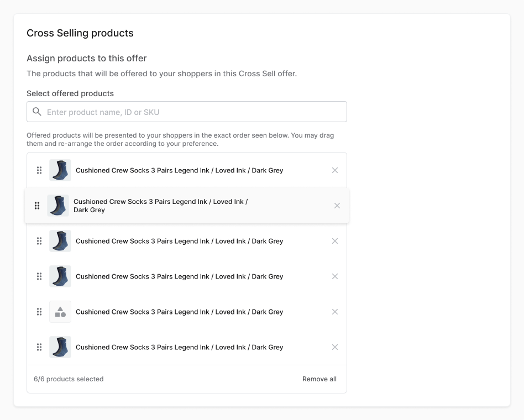Click the last row's socks thumbnail
The height and width of the screenshot is (420, 524).
click(60, 347)
